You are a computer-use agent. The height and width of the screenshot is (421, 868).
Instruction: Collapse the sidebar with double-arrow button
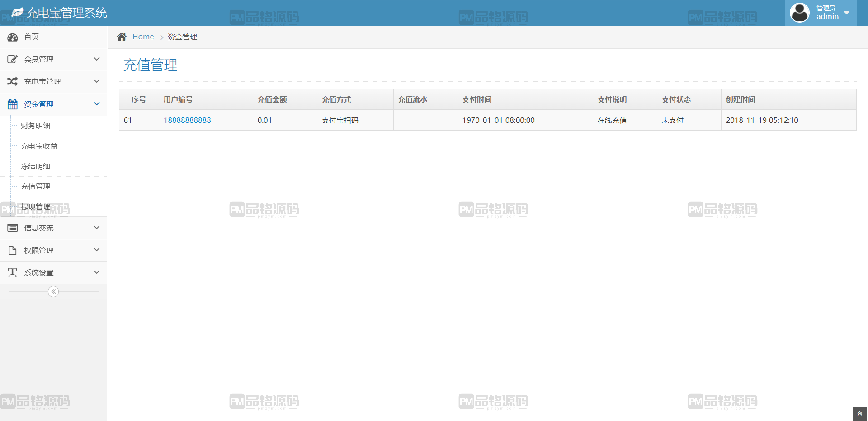point(53,291)
